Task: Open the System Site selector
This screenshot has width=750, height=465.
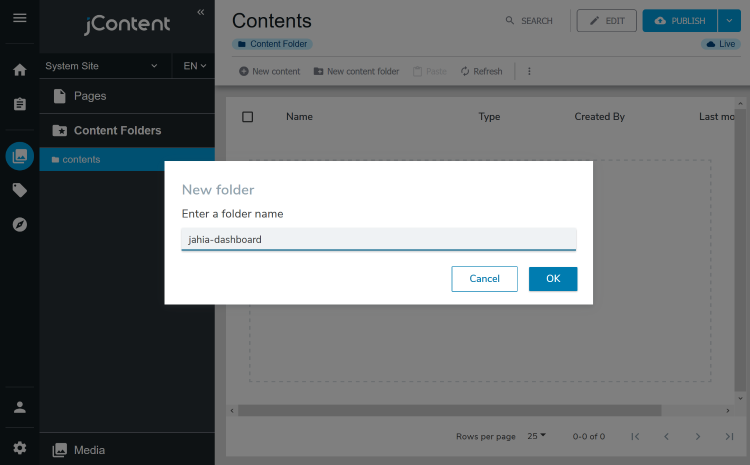Action: click(101, 66)
